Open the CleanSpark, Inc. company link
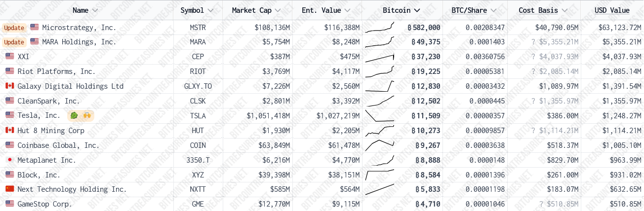This screenshot has height=211, width=644. 48,101
